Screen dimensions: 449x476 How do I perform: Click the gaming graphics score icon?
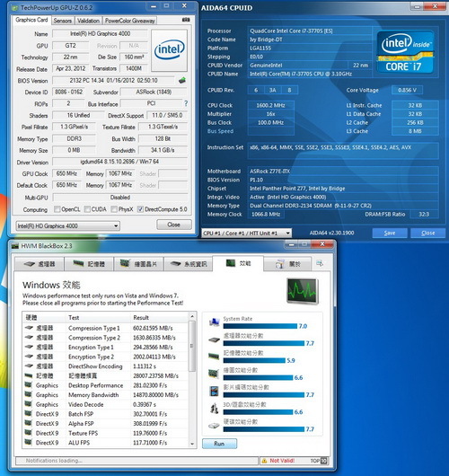tap(214, 391)
